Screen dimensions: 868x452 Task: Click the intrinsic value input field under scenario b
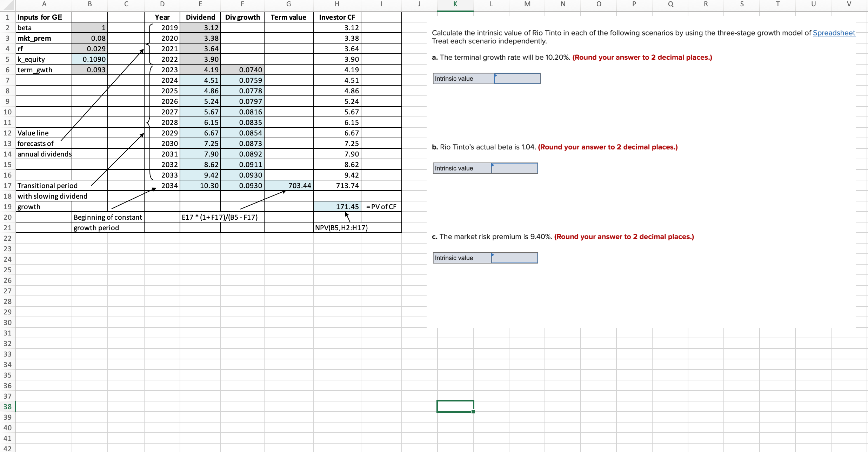click(514, 168)
